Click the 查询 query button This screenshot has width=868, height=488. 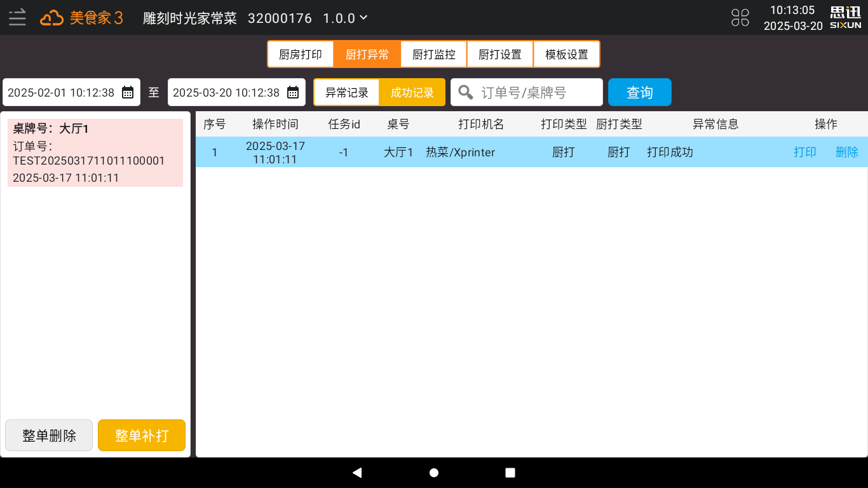point(639,92)
